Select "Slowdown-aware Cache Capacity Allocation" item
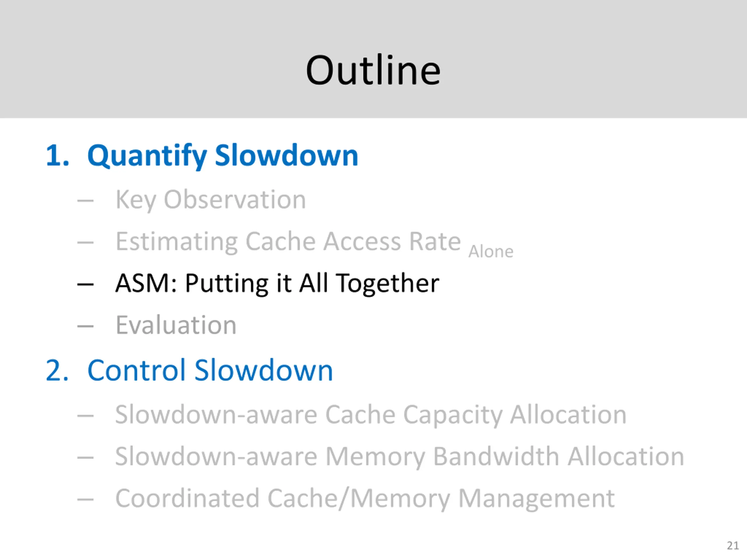The width and height of the screenshot is (747, 560). click(371, 414)
